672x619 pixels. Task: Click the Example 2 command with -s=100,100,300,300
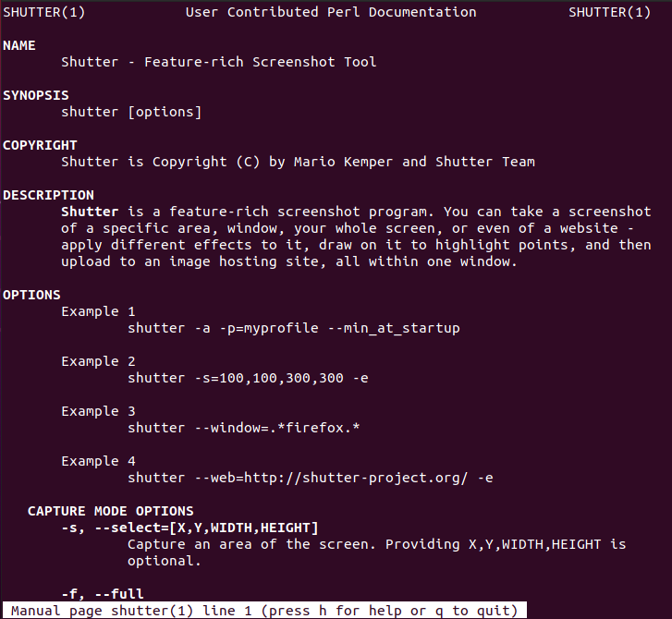pos(249,378)
